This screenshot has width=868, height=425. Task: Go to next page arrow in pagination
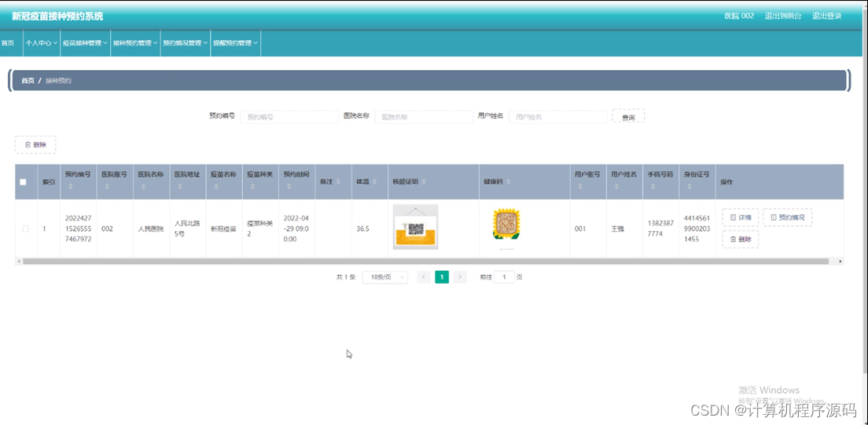460,277
